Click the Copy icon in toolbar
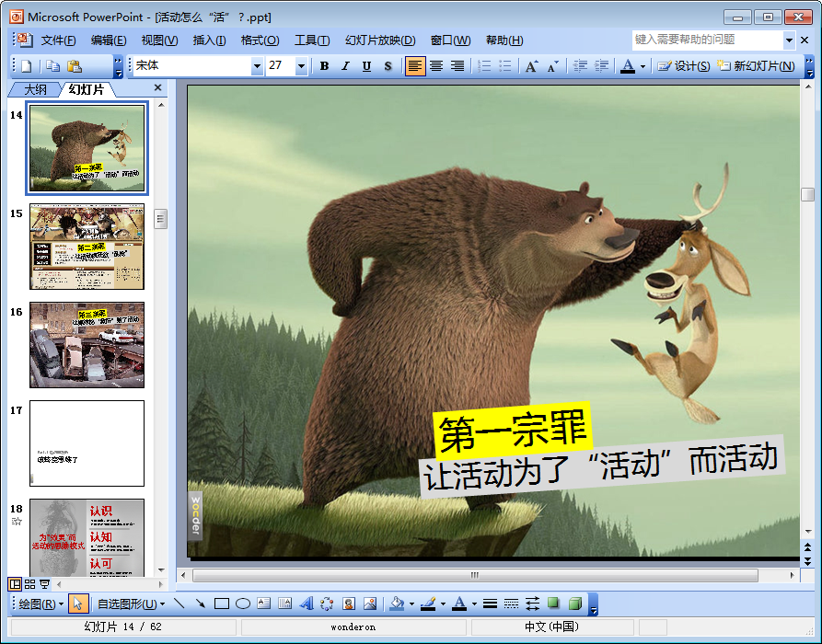 click(52, 66)
